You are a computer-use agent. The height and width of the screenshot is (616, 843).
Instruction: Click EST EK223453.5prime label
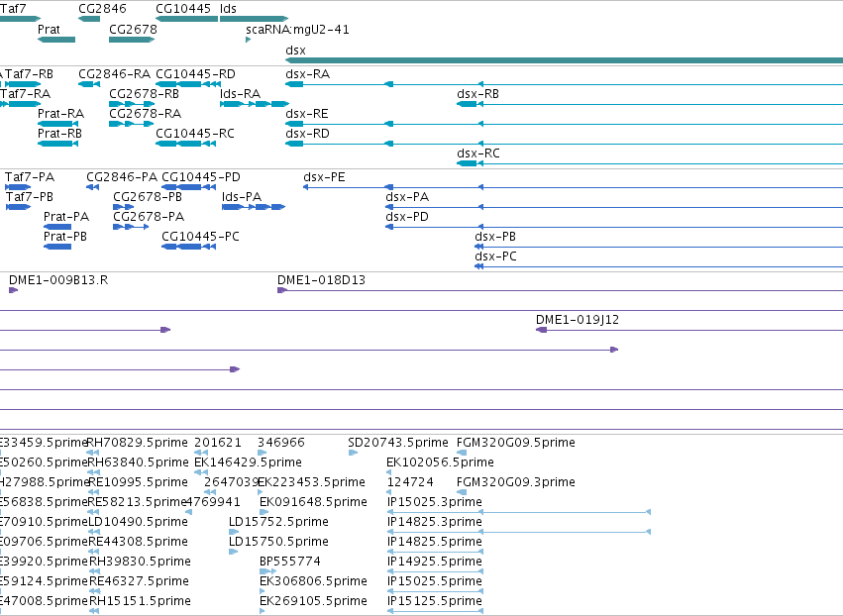click(x=311, y=482)
